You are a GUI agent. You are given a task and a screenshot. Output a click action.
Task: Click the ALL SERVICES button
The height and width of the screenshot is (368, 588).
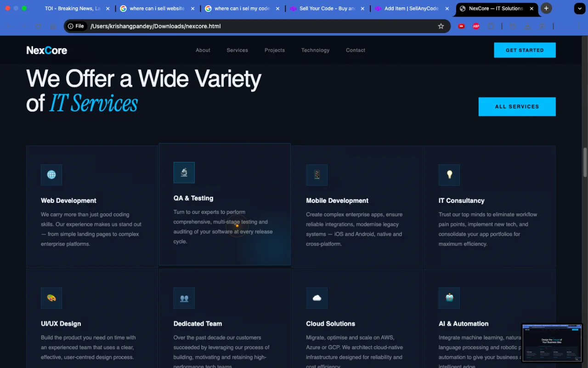517,106
